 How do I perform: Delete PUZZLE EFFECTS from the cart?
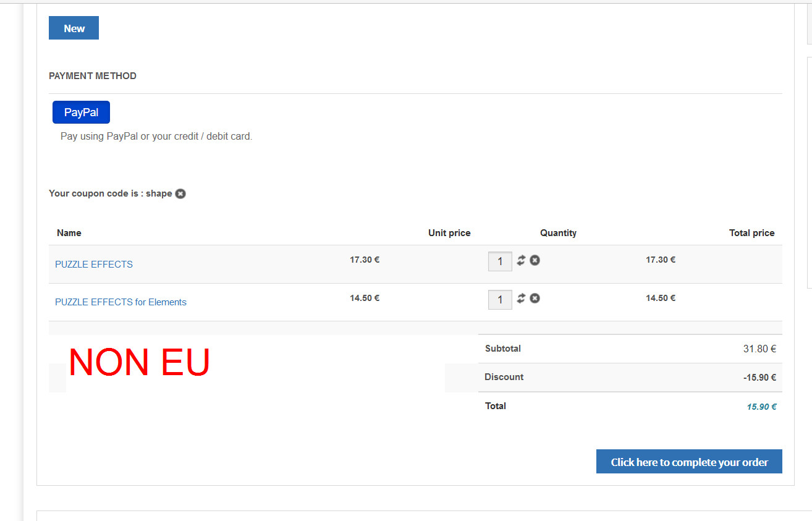(535, 260)
